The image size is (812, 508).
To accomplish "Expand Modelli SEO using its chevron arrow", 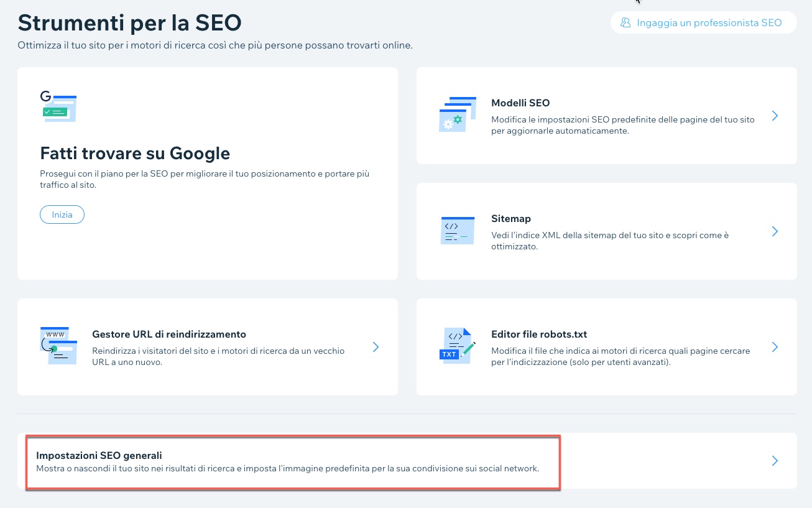I will point(775,116).
